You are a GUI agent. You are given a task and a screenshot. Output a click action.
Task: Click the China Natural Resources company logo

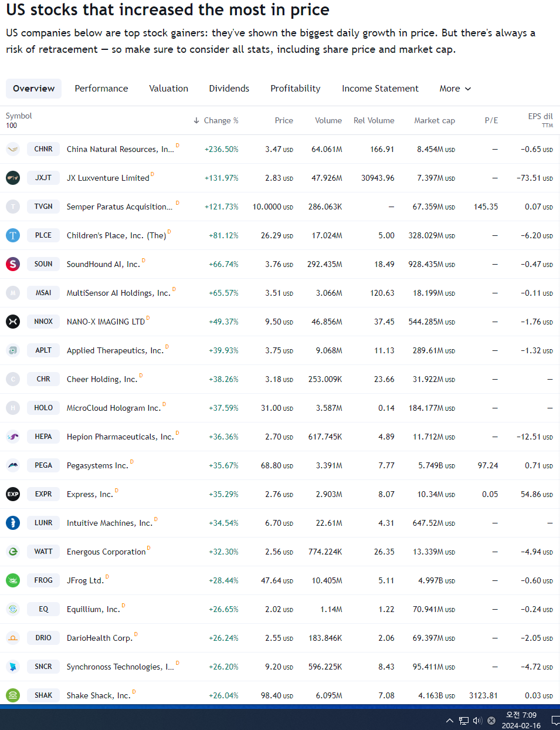(x=13, y=149)
